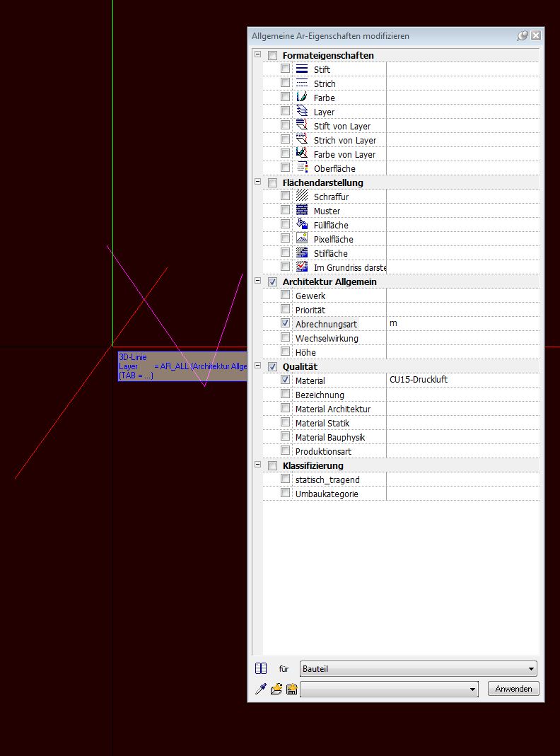Check the Schraffur checkbox
560x756 pixels.
[x=285, y=196]
